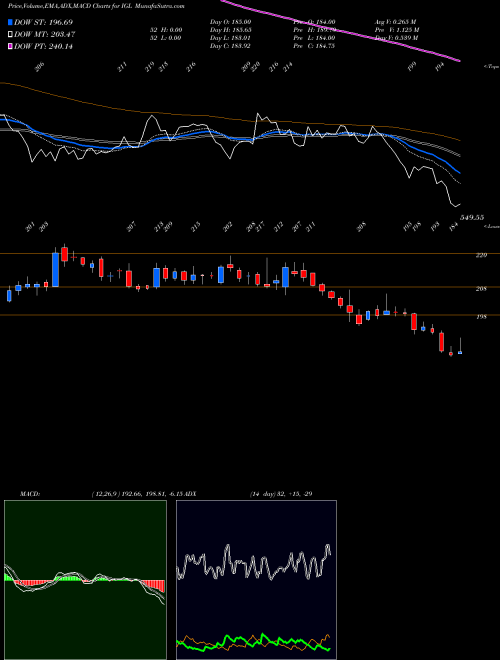Select the 'DOW PT: 240.14' legend text

43,46
